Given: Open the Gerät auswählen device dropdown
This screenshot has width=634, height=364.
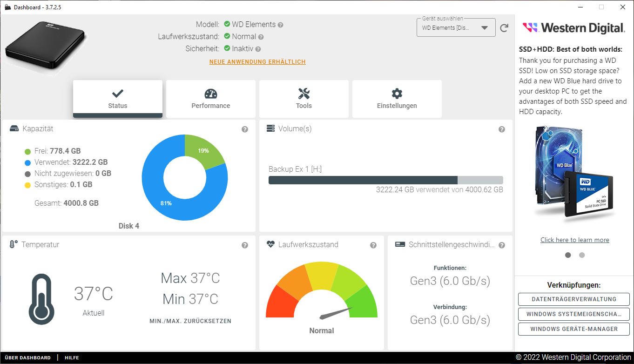Looking at the screenshot, I should (455, 28).
